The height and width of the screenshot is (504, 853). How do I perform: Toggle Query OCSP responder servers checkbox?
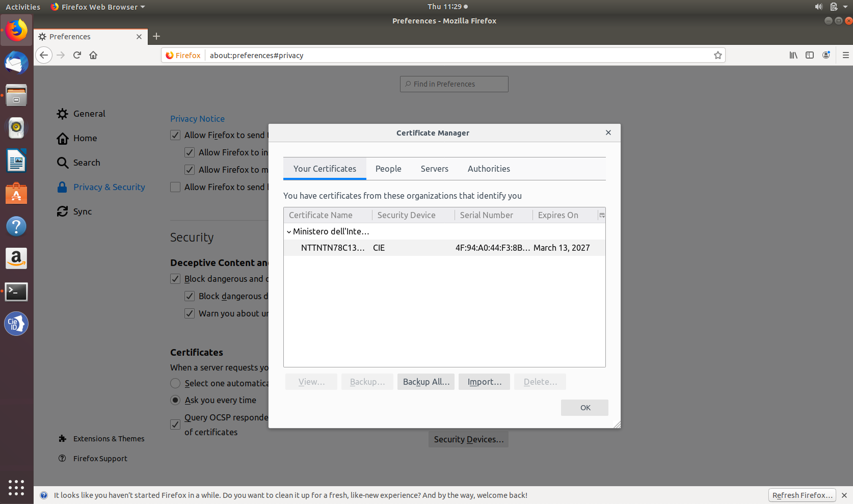[x=175, y=425]
